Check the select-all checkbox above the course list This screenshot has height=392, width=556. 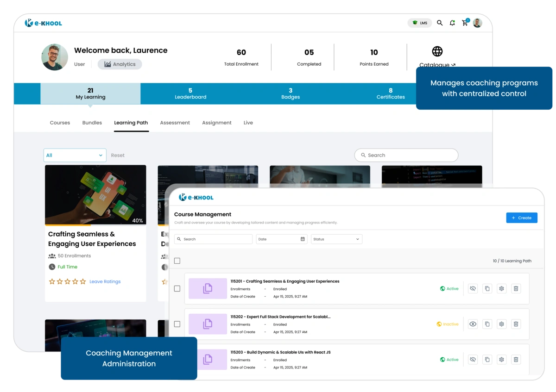177,261
